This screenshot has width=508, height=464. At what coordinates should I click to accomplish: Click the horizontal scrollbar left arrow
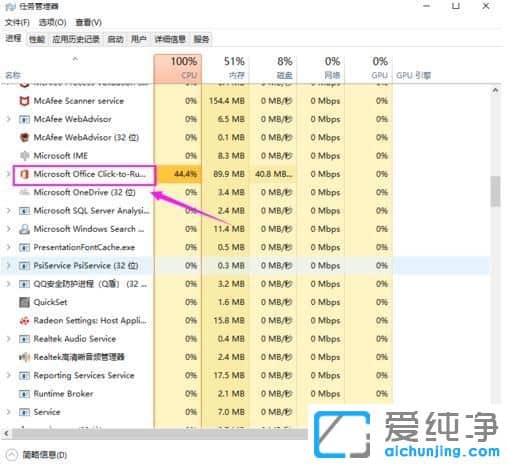6,433
